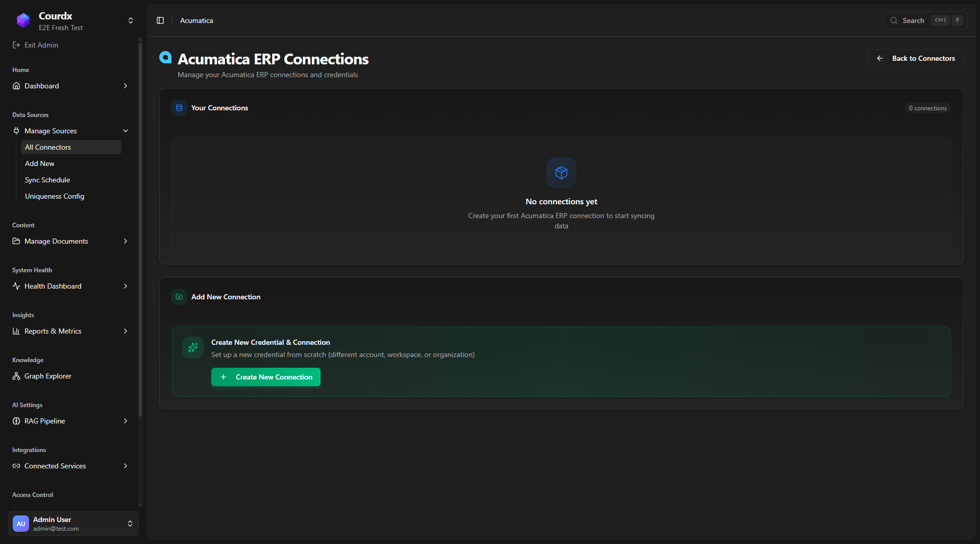
Task: Click the Reports & Metrics chart icon
Action: point(16,331)
